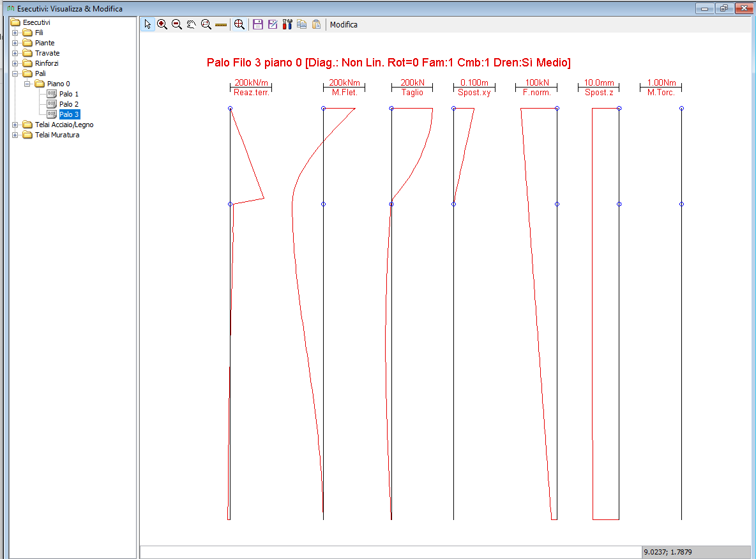
Task: Save with the purple floppy disk icon
Action: tap(258, 25)
